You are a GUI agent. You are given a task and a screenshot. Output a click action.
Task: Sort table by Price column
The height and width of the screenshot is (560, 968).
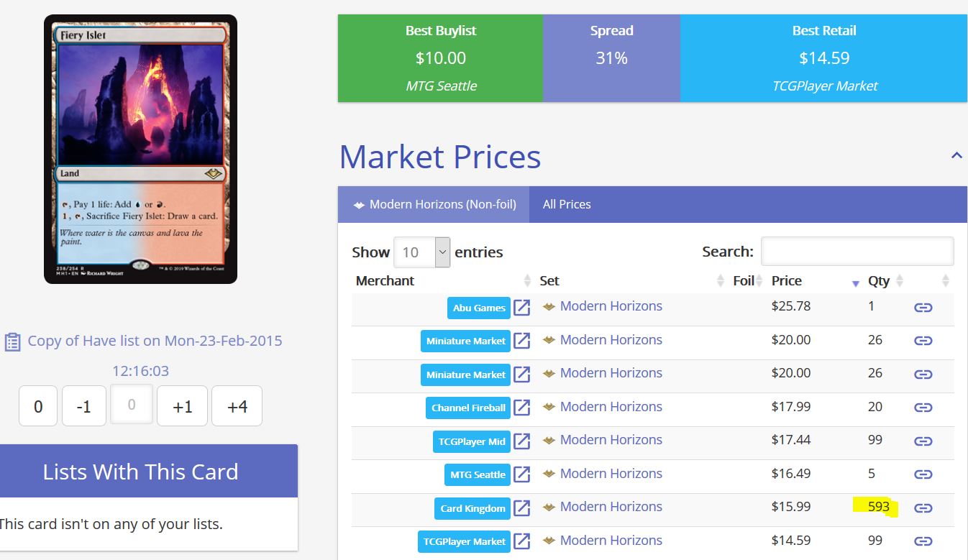786,281
